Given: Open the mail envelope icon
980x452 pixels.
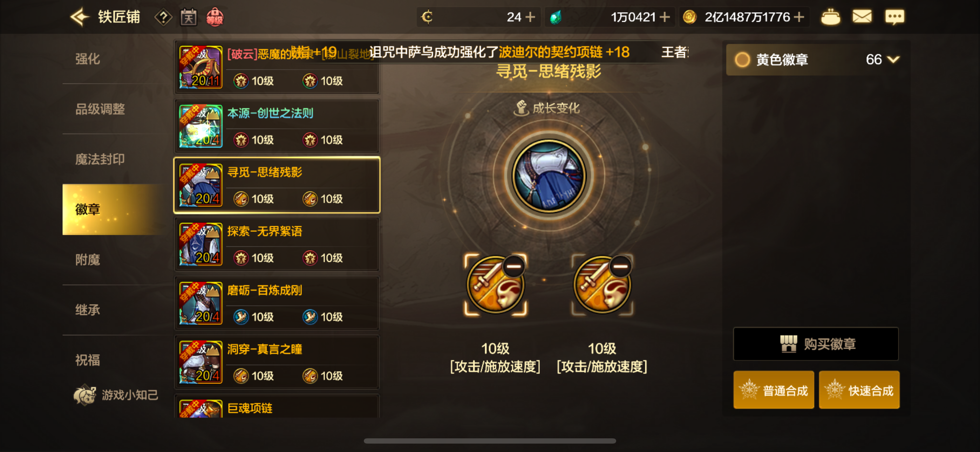Looking at the screenshot, I should coord(862,17).
